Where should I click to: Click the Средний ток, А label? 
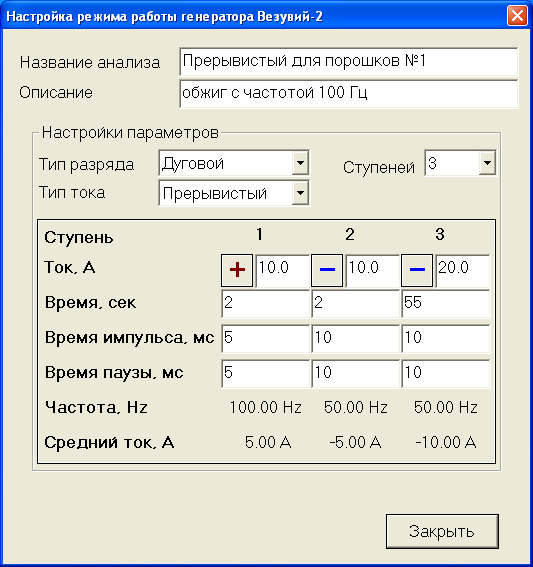(109, 442)
